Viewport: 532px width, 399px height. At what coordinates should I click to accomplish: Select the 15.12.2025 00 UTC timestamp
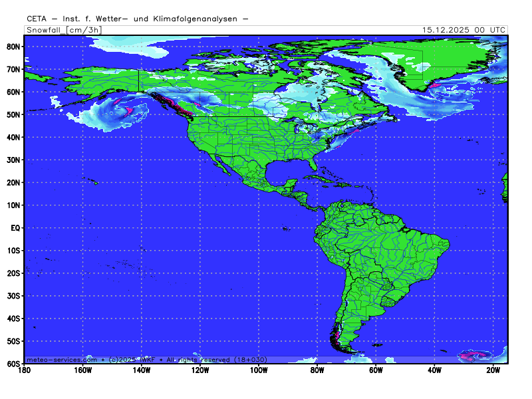(x=464, y=30)
